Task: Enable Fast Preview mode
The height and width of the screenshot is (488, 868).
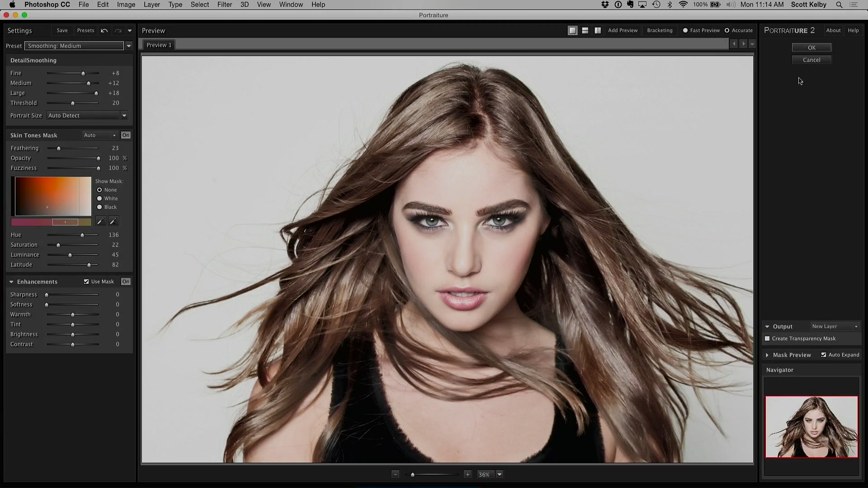Action: 685,30
